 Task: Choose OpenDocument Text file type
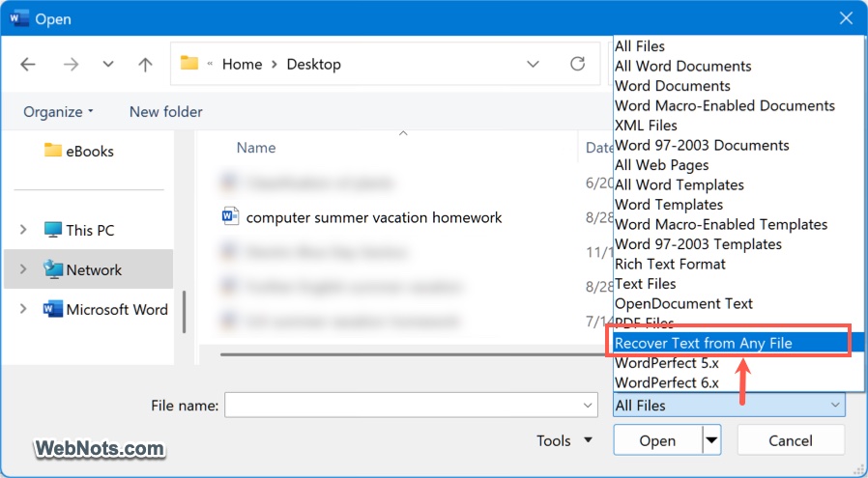683,304
